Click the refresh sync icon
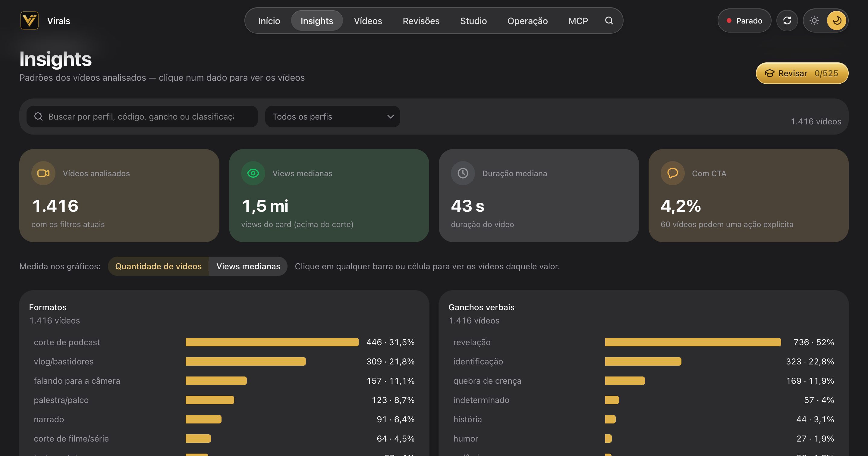The image size is (868, 456). tap(787, 20)
